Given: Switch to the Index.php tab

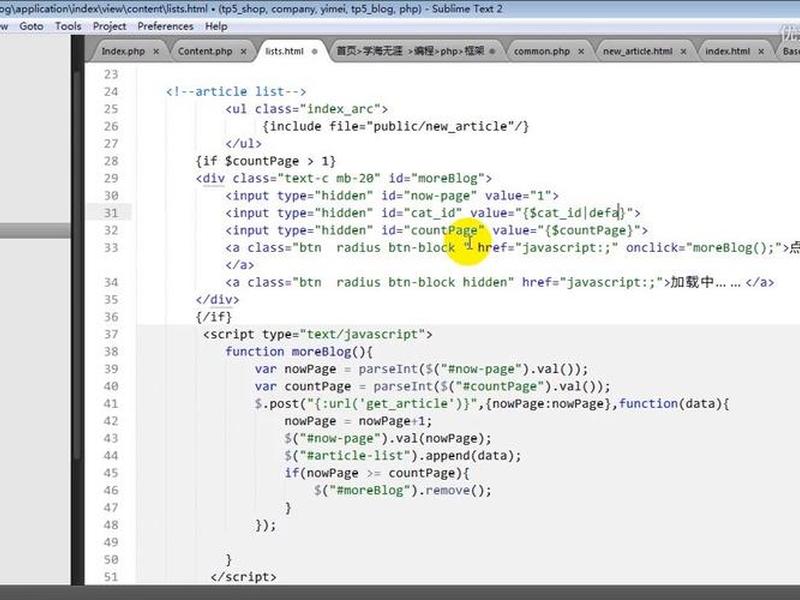Looking at the screenshot, I should [123, 52].
